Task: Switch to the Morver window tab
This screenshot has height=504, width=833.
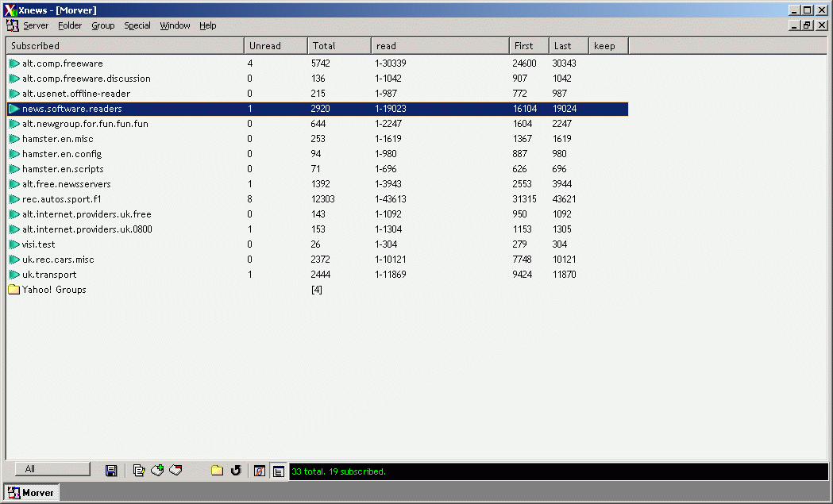Action: tap(32, 493)
